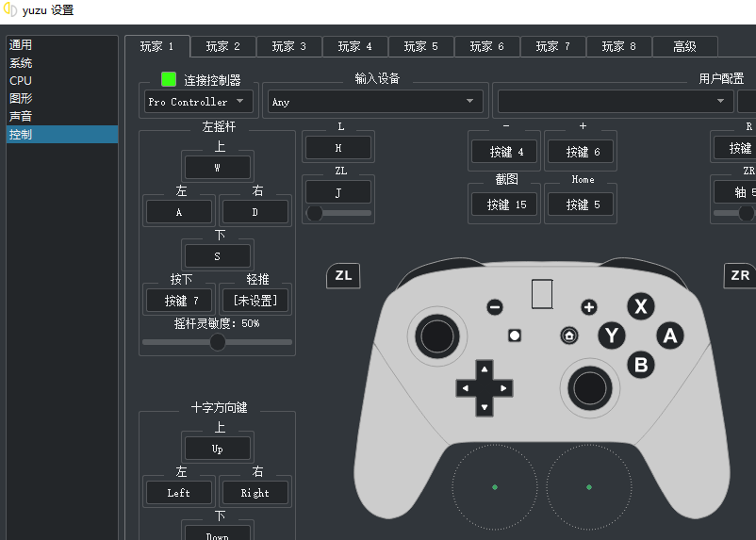756x540 pixels.
Task: Click the Y button on controller image
Action: coord(613,335)
